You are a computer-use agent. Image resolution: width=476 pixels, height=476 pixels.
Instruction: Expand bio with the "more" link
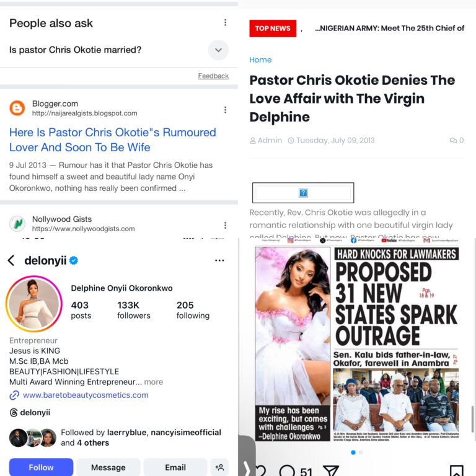pos(153,382)
